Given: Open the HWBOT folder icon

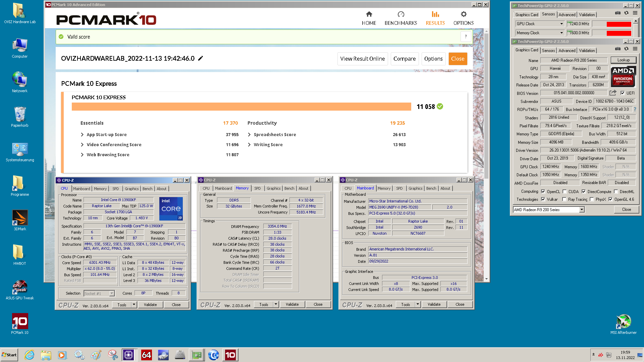Looking at the screenshot, I should 20,255.
